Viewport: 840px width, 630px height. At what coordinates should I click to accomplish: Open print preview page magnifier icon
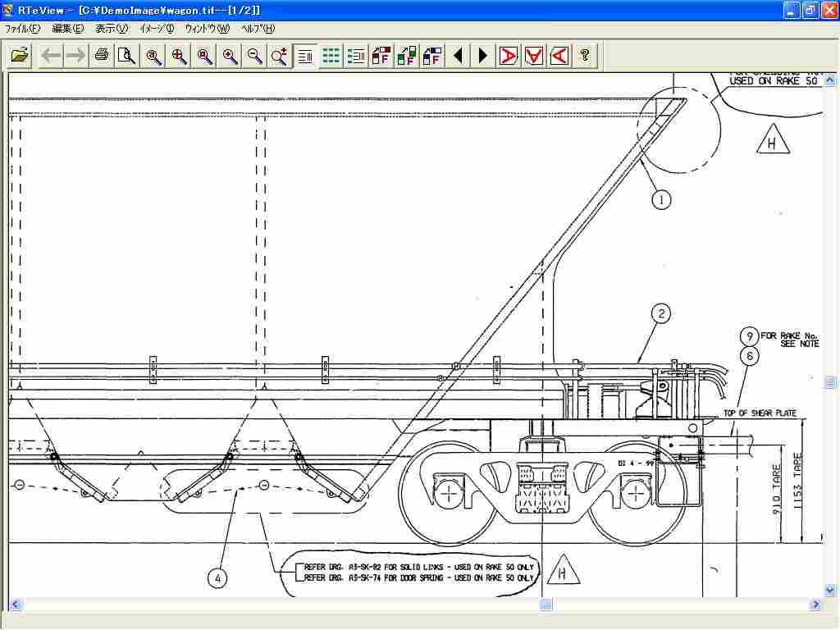(x=127, y=55)
